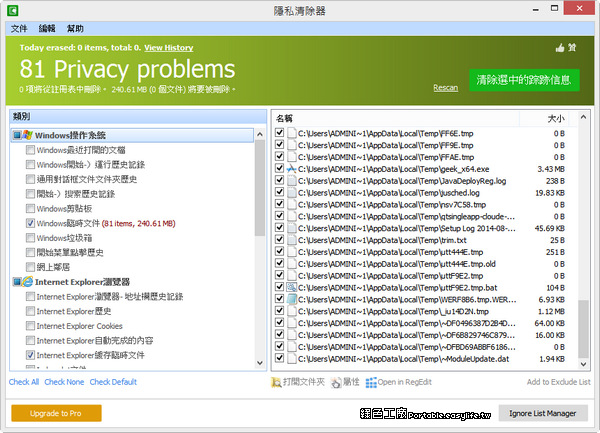Click the category list scrollbar thumb

click(x=260, y=188)
